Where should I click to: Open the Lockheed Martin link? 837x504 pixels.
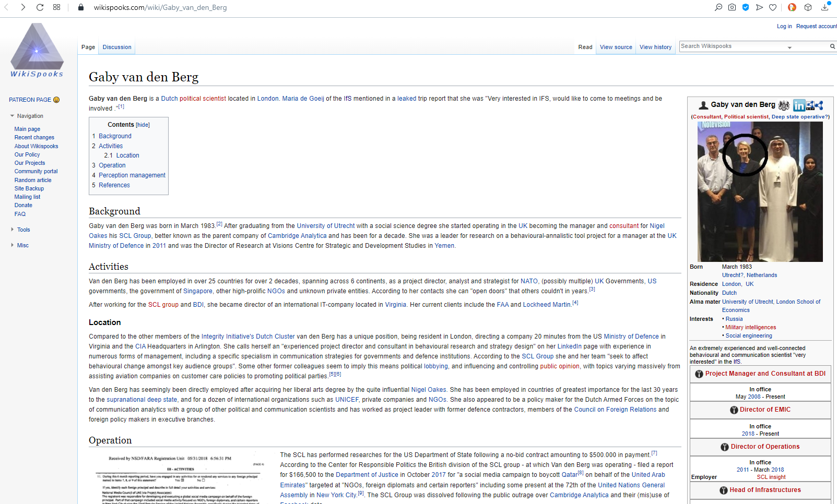547,305
